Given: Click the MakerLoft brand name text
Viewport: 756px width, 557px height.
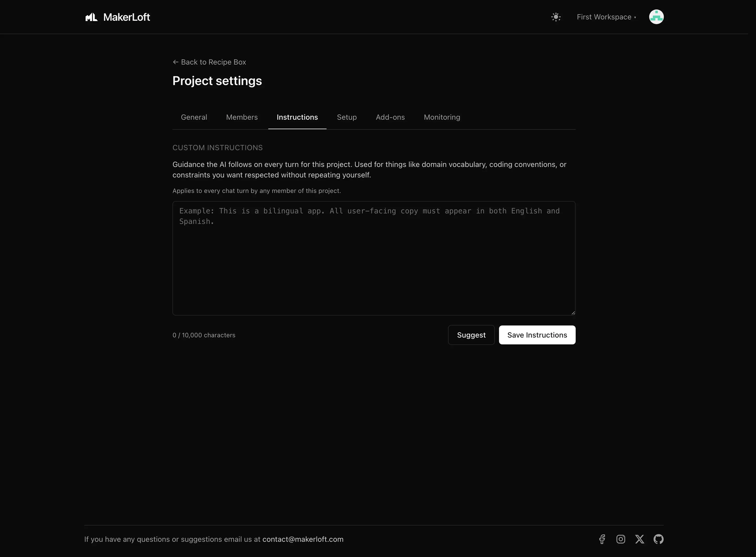Looking at the screenshot, I should click(127, 17).
